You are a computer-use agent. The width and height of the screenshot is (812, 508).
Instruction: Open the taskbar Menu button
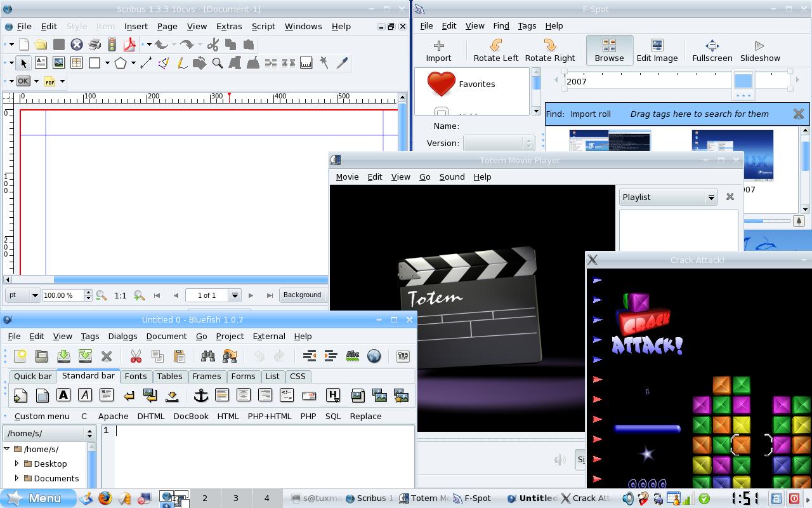pyautogui.click(x=38, y=498)
